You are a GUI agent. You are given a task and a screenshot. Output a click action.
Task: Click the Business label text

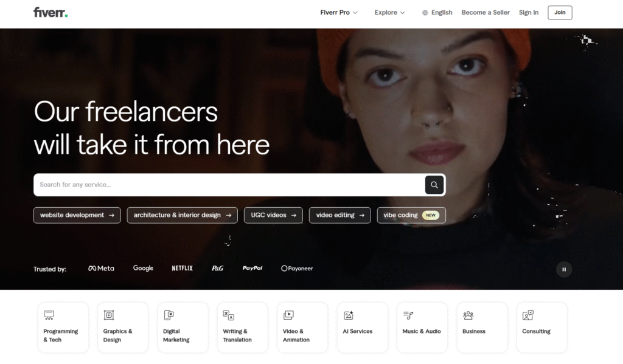point(473,331)
